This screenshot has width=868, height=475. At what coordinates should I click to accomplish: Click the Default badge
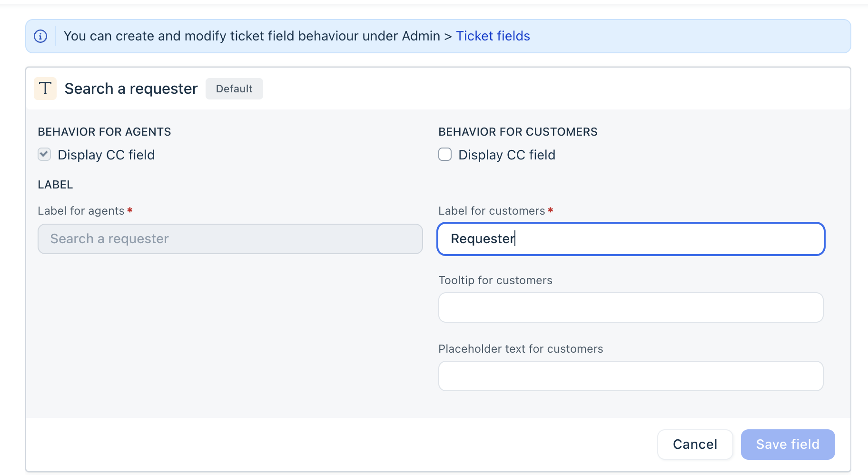point(234,89)
